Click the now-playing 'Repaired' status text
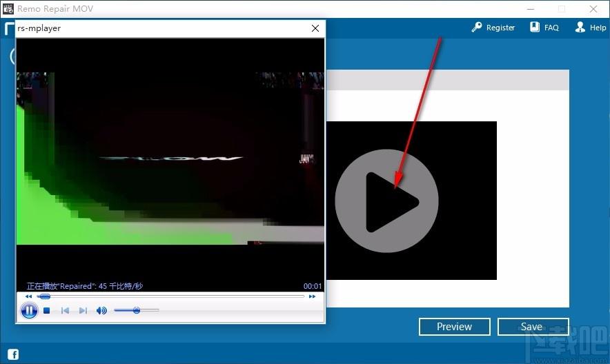The height and width of the screenshot is (364, 610). [85, 286]
